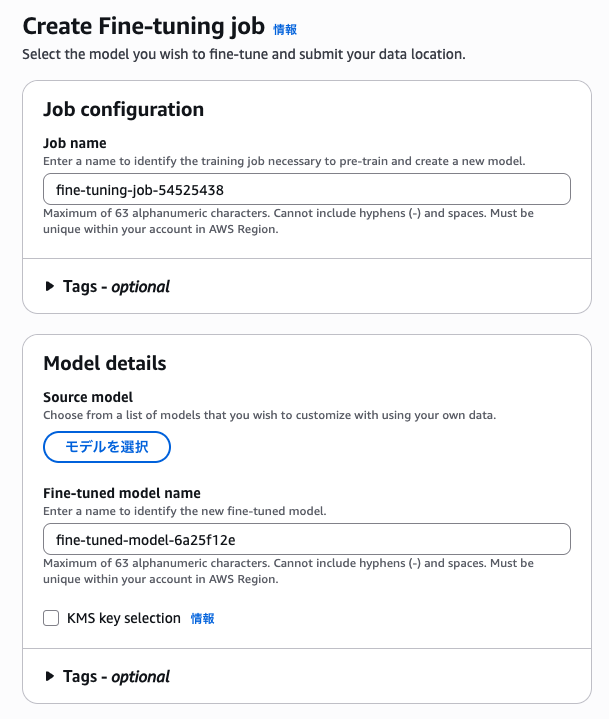Click the "Create Fine-tuning job" page title
This screenshot has height=719, width=609.
coord(143,27)
